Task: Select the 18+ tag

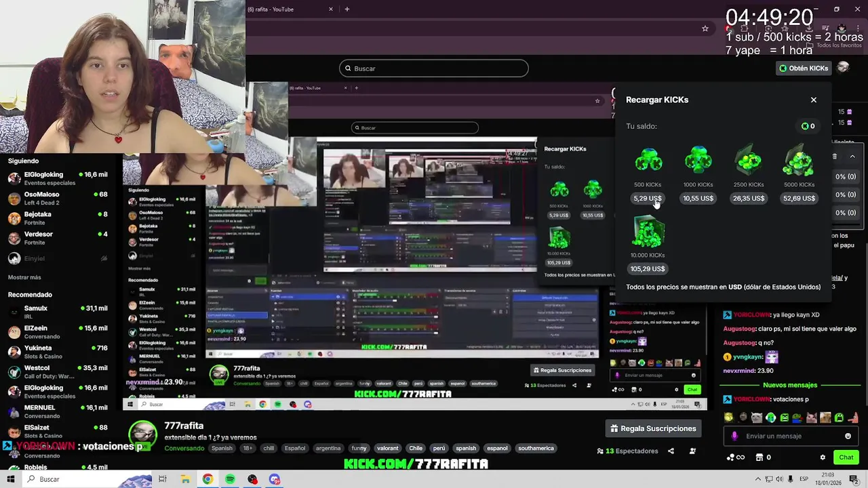Action: [x=248, y=448]
